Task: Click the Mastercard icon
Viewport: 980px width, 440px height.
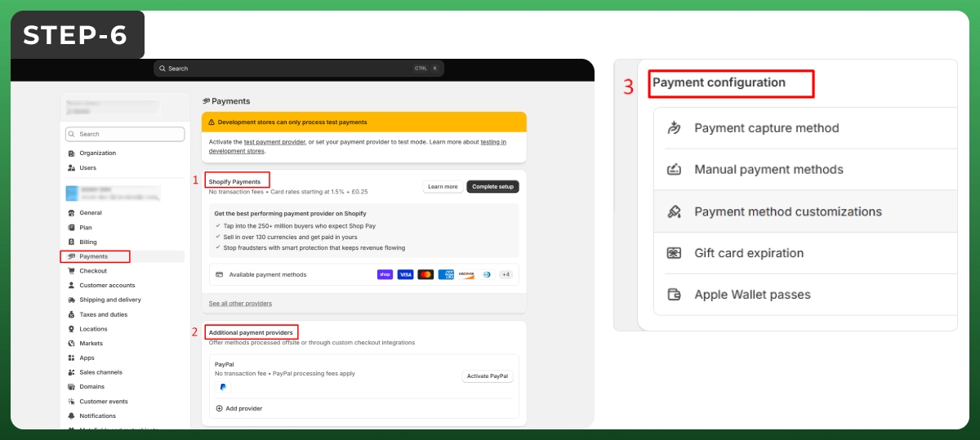Action: (425, 275)
